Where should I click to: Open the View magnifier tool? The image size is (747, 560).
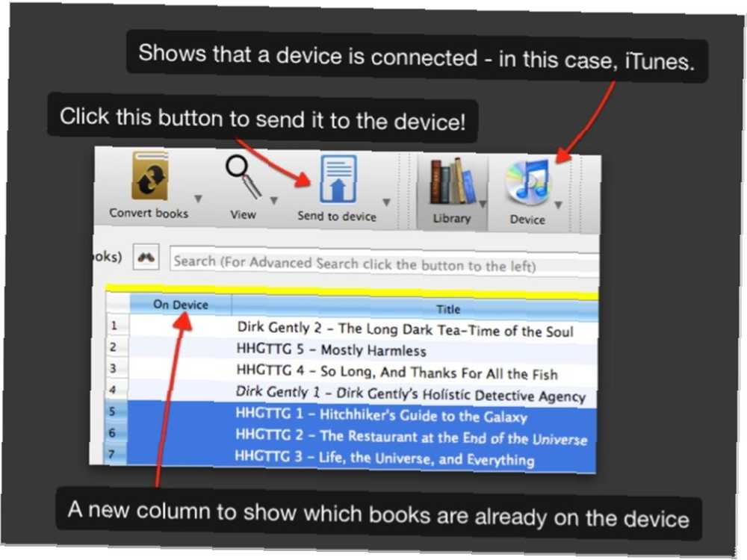244,178
